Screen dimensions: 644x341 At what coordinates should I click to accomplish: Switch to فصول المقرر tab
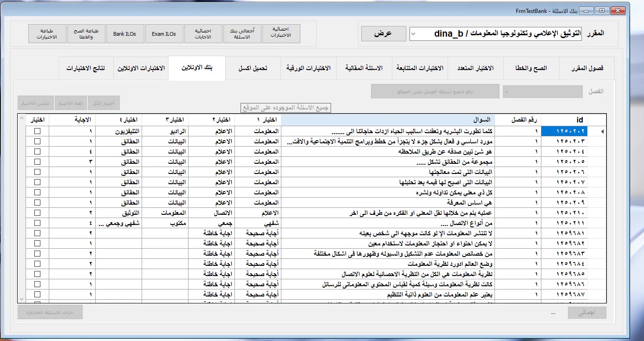pyautogui.click(x=587, y=68)
